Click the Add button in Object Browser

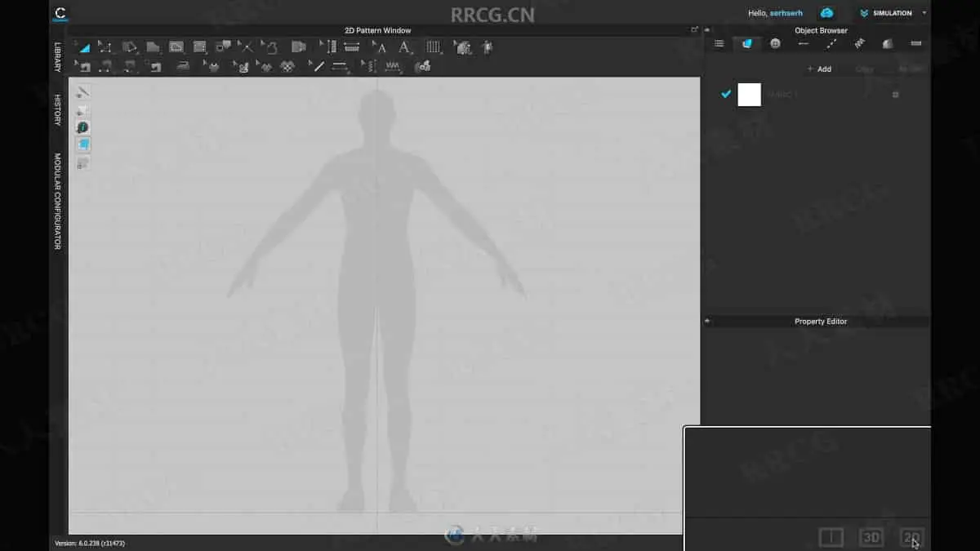coord(819,69)
